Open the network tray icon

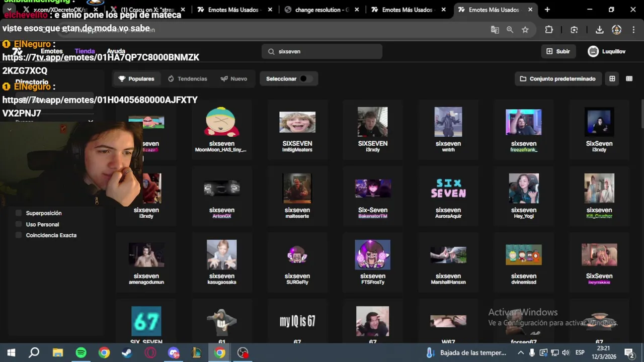pyautogui.click(x=554, y=353)
